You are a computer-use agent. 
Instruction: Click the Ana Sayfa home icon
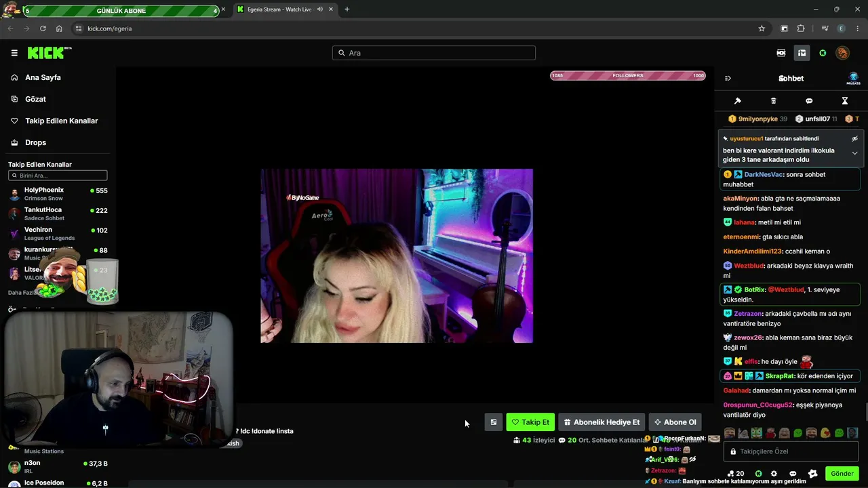[14, 77]
